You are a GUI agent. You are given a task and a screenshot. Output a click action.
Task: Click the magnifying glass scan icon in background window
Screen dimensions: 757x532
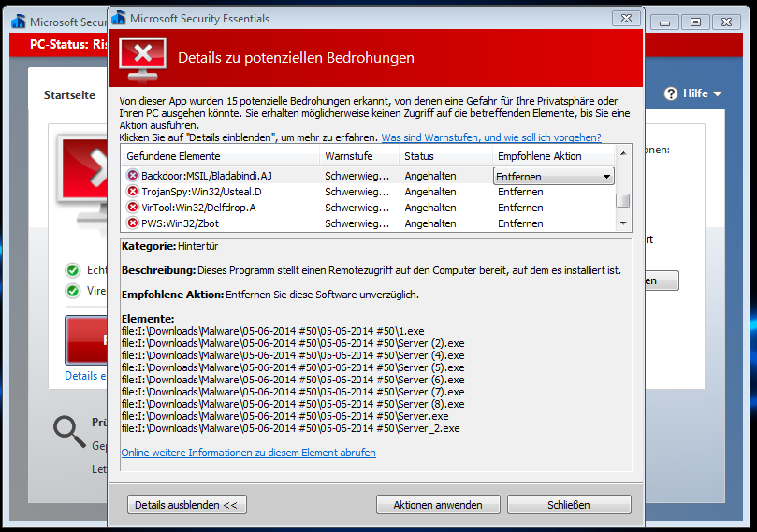tap(68, 432)
